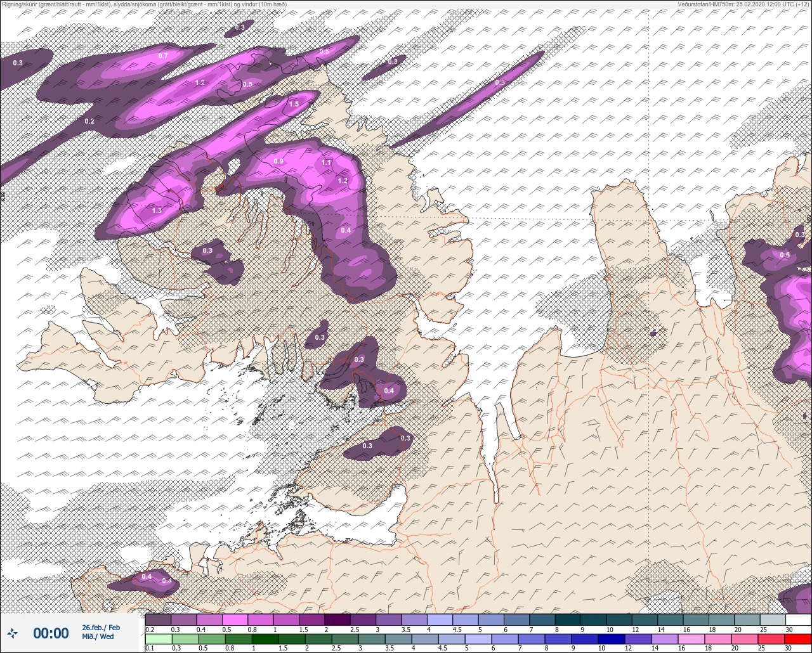
Task: Click the '26.feb./ Feb' date label
Action: (x=101, y=628)
